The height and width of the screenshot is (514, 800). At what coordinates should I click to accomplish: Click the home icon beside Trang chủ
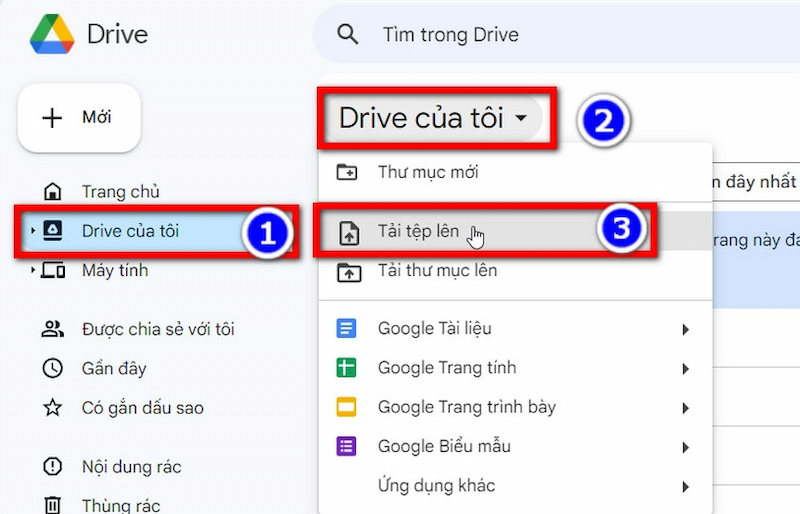coord(53,192)
